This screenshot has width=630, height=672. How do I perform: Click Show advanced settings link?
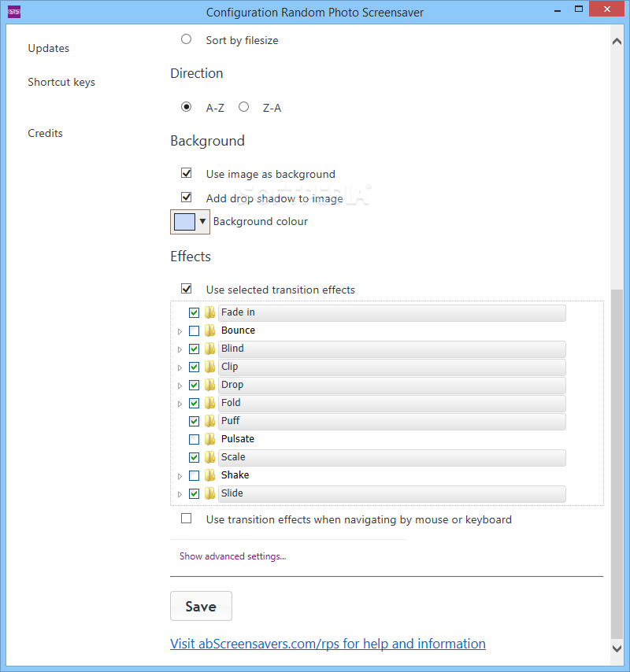click(233, 556)
